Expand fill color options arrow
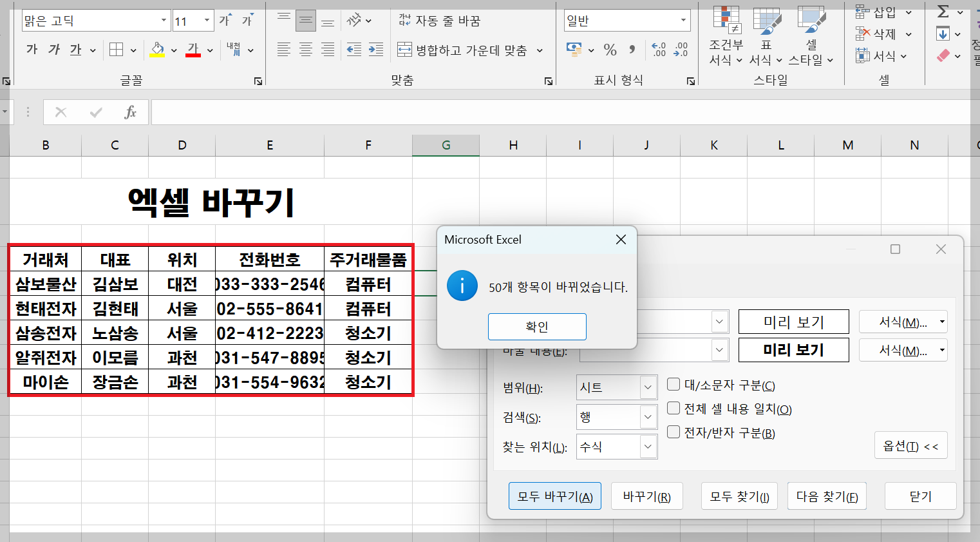This screenshot has height=542, width=980. pyautogui.click(x=174, y=50)
